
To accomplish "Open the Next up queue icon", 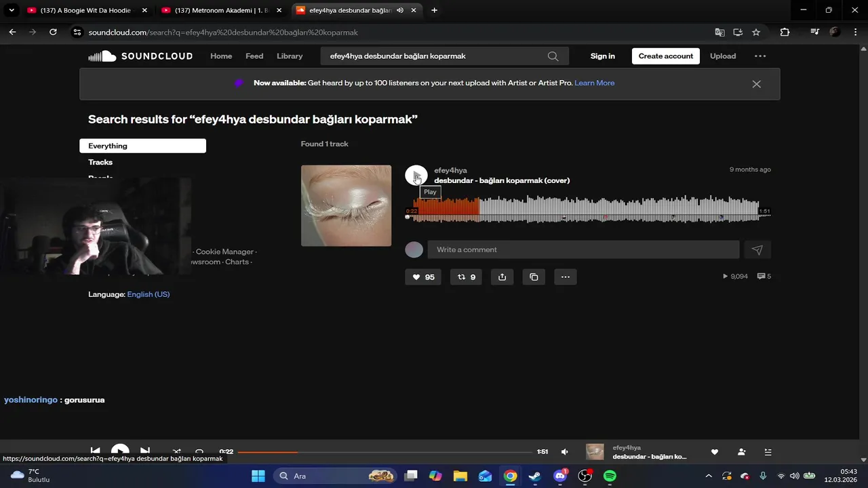I will 768,452.
